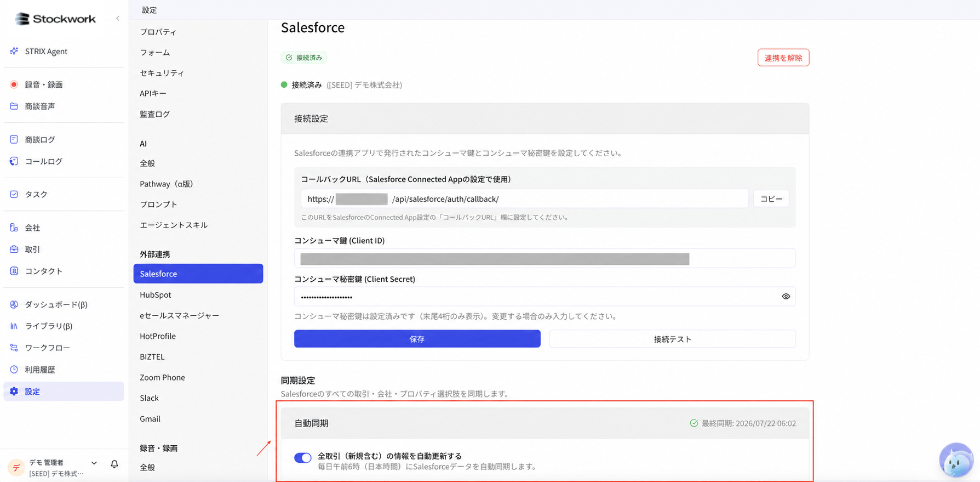Open プロパティ settings page
The width and height of the screenshot is (980, 482).
[x=158, y=32]
